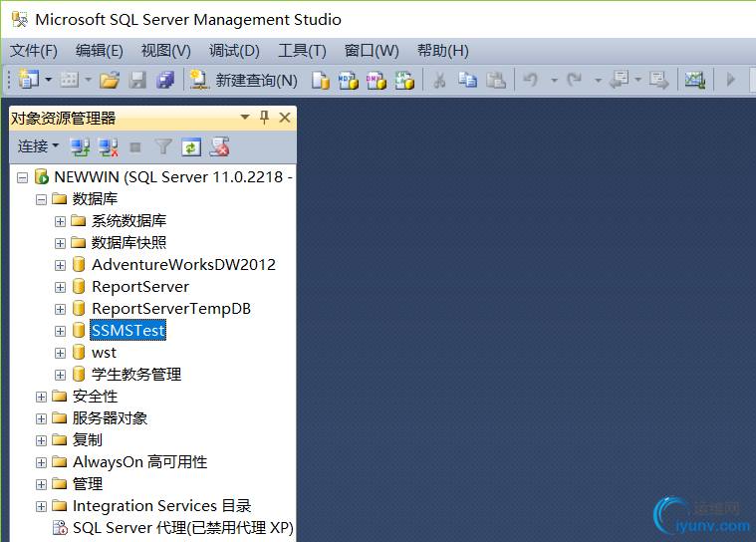This screenshot has width=756, height=542.
Task: Expand the ReportServerTempDB database
Action: coord(60,309)
